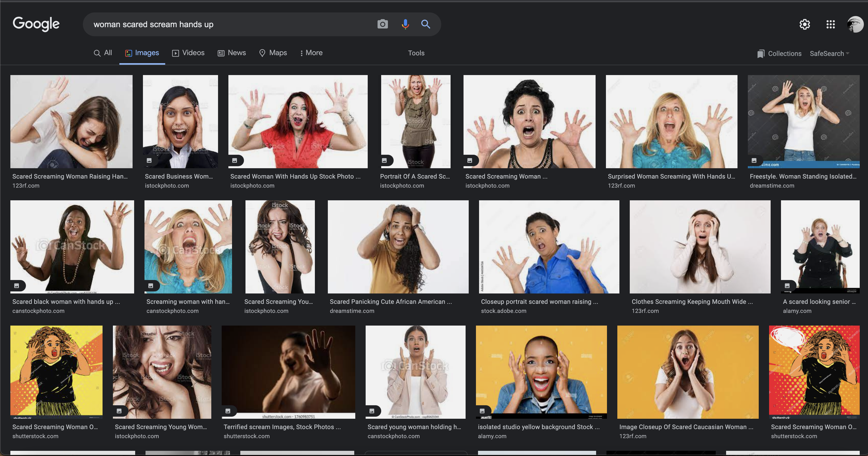Open Clothes Screaming Keeping Mouth Wide thumbnail

pos(700,247)
